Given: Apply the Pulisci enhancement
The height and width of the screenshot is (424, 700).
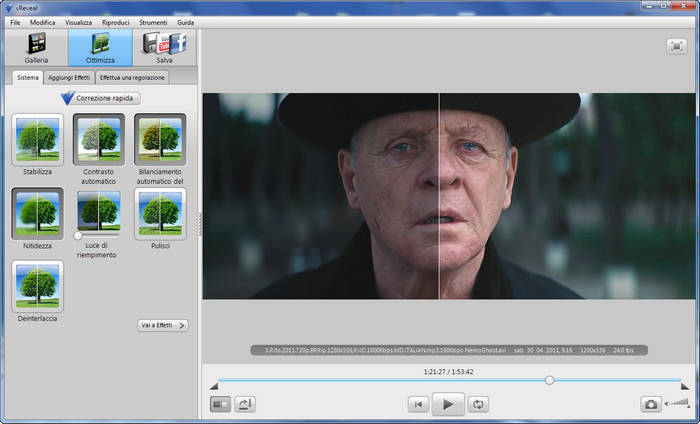Looking at the screenshot, I should (160, 214).
